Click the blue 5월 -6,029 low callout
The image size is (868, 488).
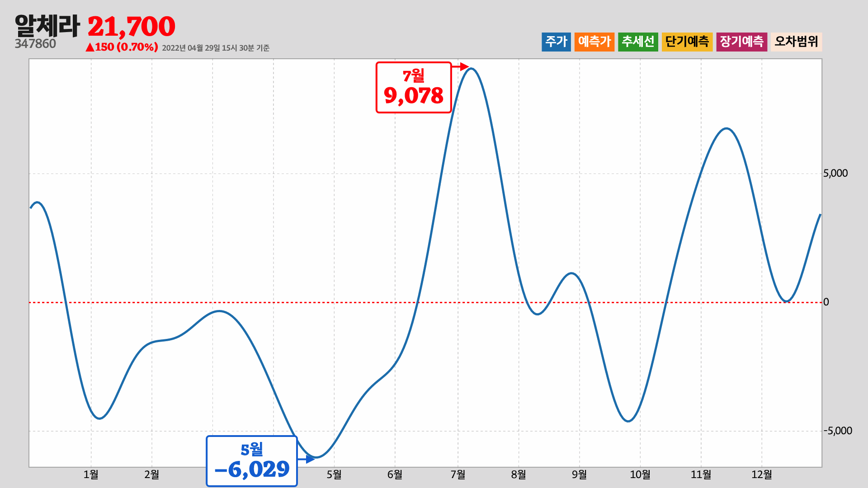click(251, 460)
